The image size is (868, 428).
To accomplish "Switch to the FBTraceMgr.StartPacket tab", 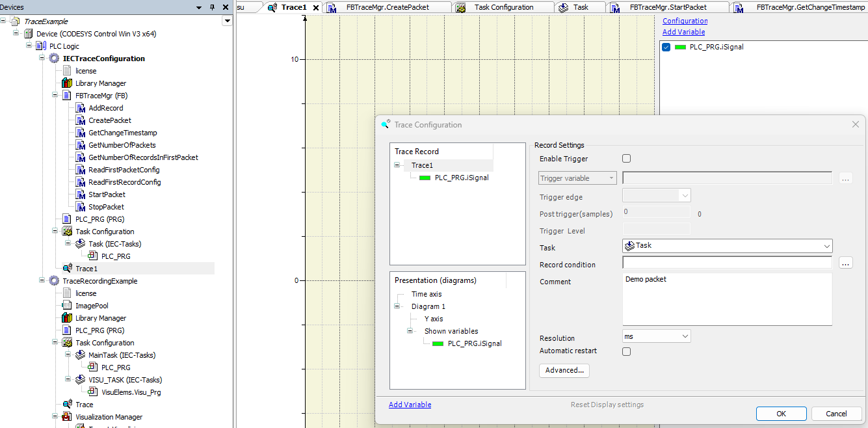I will pyautogui.click(x=669, y=7).
